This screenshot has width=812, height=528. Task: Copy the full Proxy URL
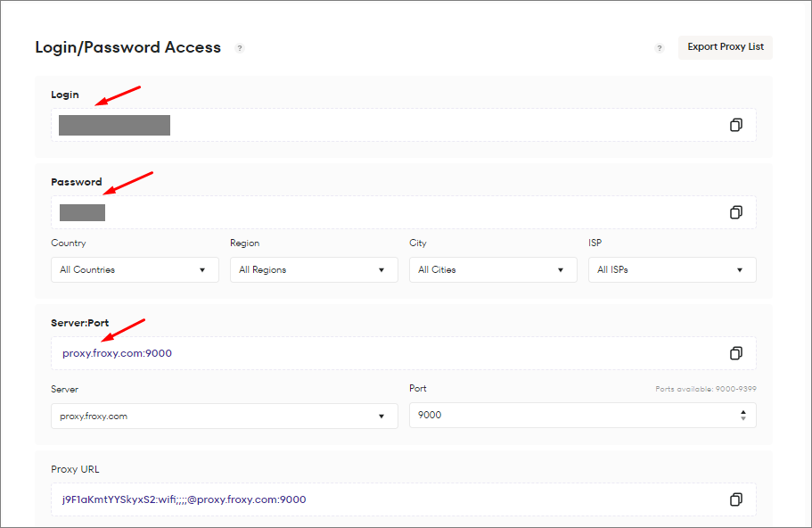(735, 499)
